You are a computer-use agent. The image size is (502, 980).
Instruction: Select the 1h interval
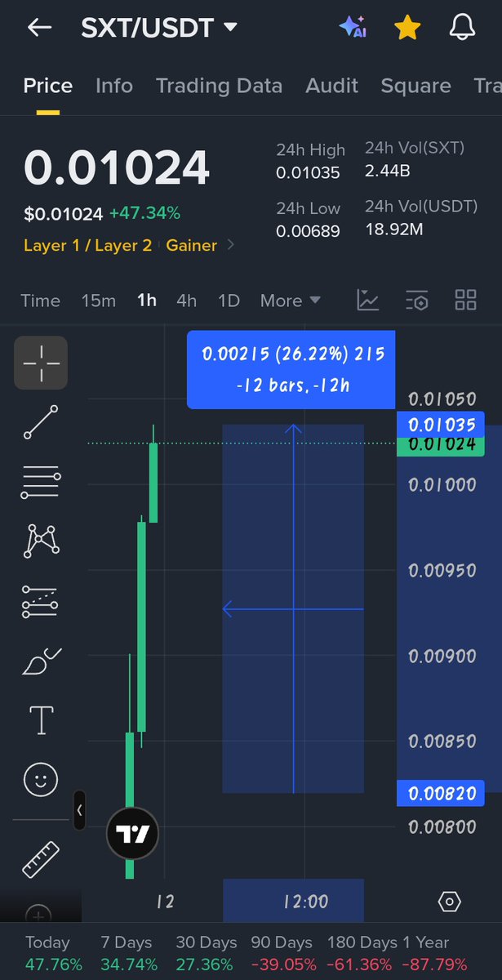(147, 301)
